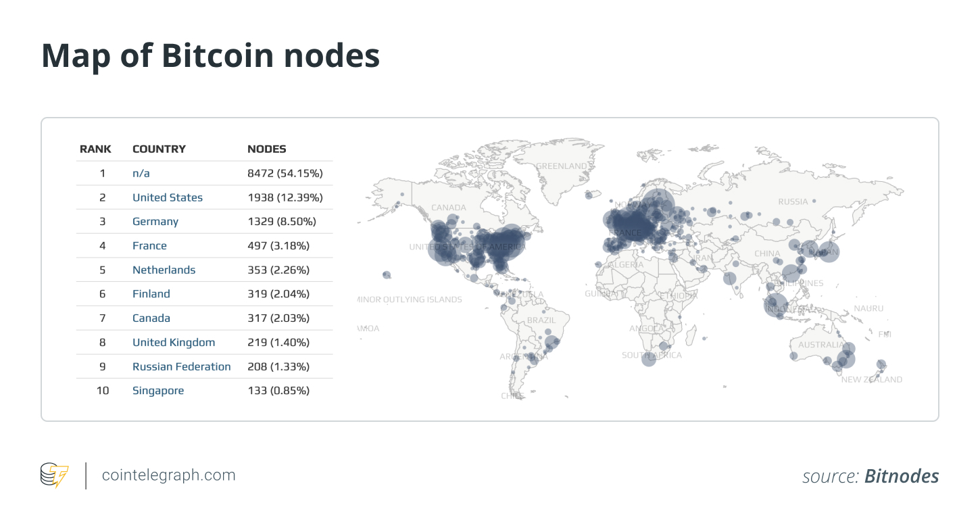The width and height of the screenshot is (980, 530).
Task: Select the Canada country link
Action: point(151,318)
